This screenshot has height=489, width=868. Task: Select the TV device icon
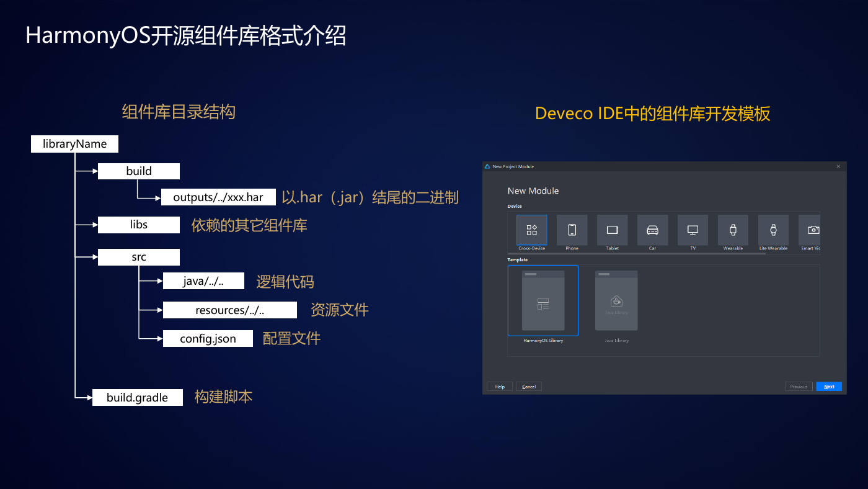[x=693, y=230]
